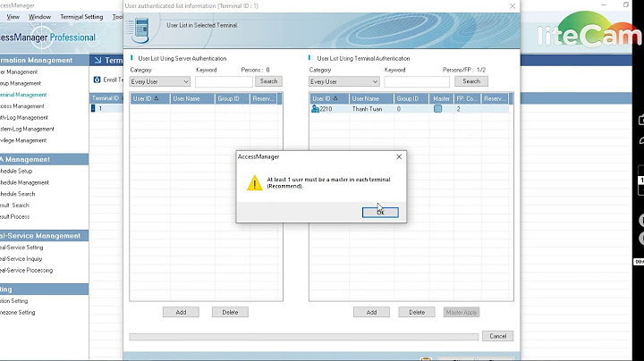
Task: Click the progress bar at dialog bottom
Action: (304, 337)
